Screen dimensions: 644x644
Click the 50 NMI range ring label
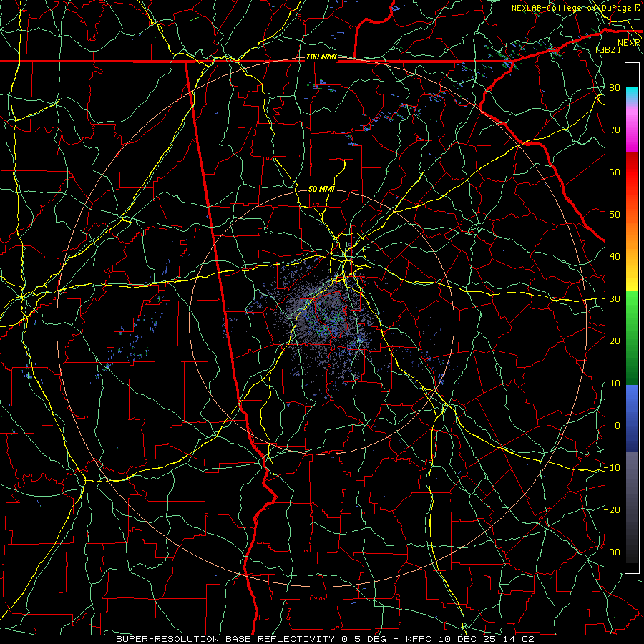click(321, 189)
